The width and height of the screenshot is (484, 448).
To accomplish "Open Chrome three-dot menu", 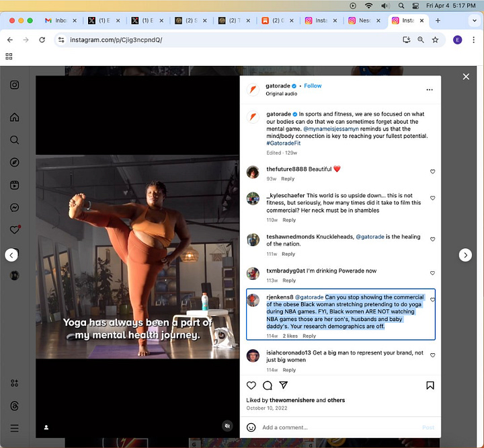I will click(x=473, y=40).
